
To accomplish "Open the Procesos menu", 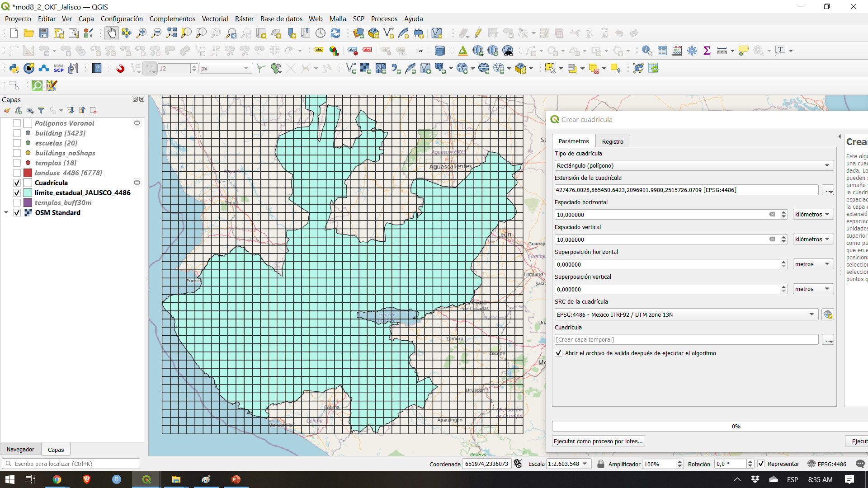I will (384, 19).
